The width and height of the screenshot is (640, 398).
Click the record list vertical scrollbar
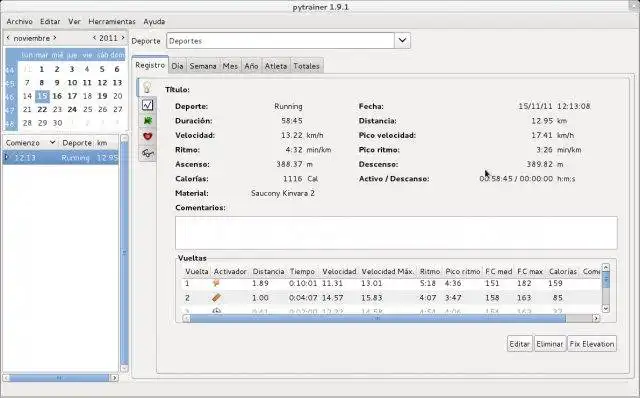(x=124, y=253)
